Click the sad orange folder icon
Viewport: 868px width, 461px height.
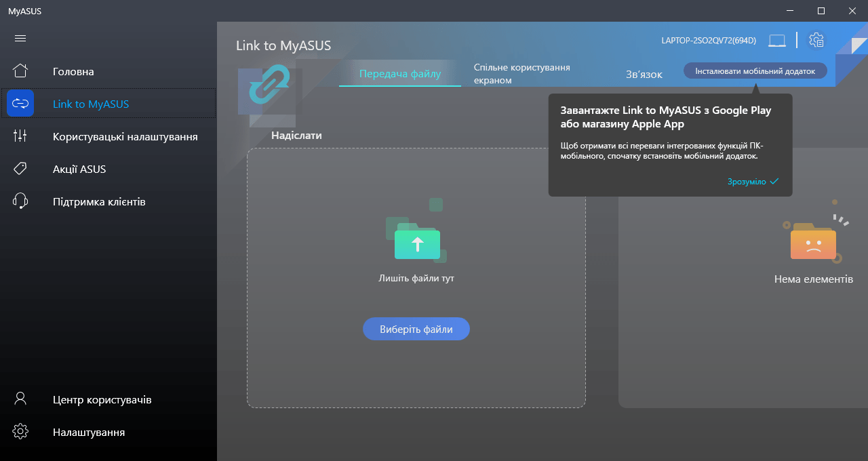[x=813, y=241]
